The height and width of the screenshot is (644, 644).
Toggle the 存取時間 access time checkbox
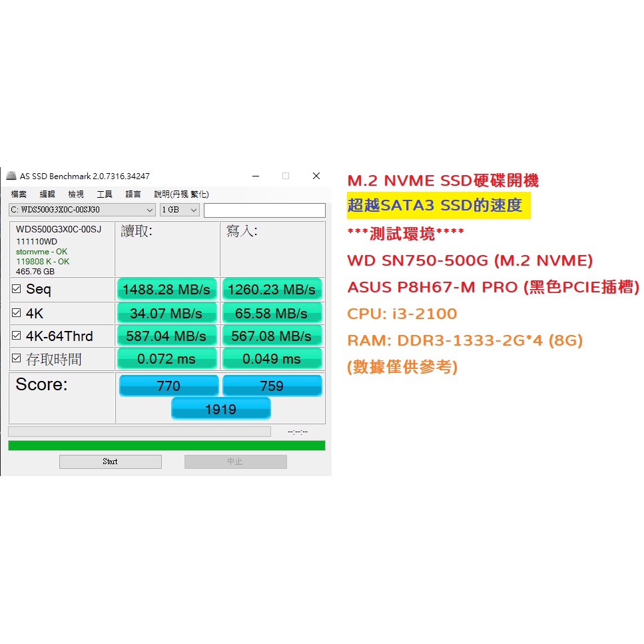[x=16, y=359]
